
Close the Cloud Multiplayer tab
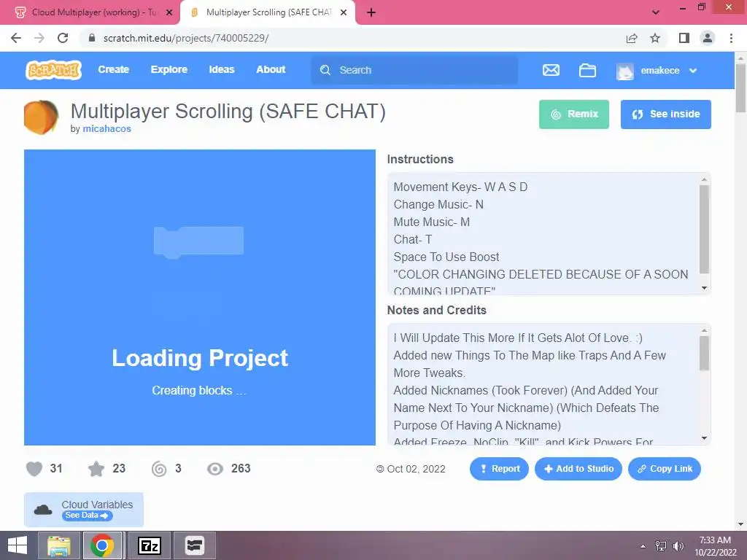(x=169, y=13)
